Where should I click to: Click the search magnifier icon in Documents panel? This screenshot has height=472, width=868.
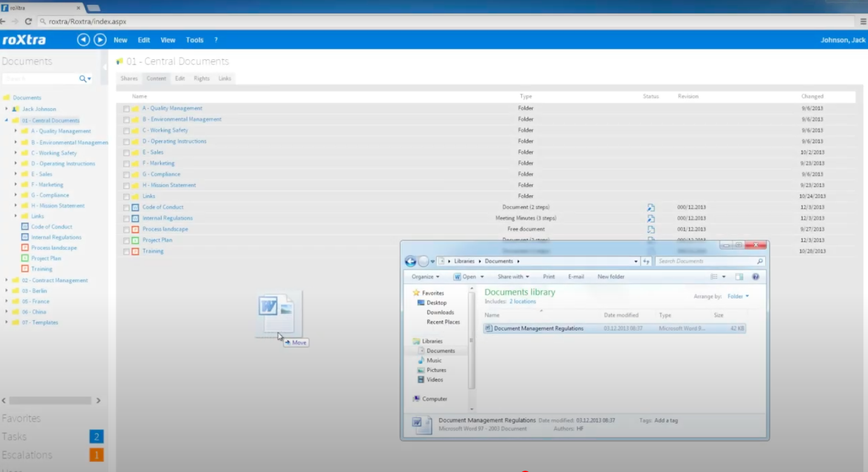[x=83, y=79]
